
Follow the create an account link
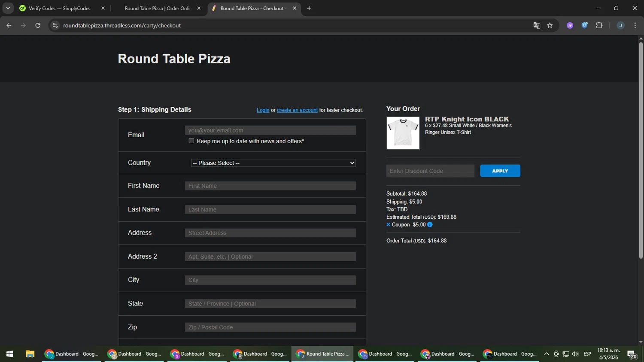click(297, 110)
